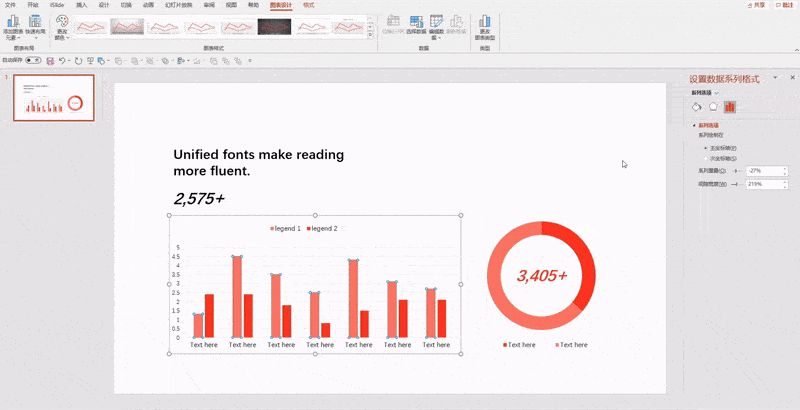This screenshot has height=410, width=800.
Task: Click the Quick Layout icon
Action: (35, 21)
